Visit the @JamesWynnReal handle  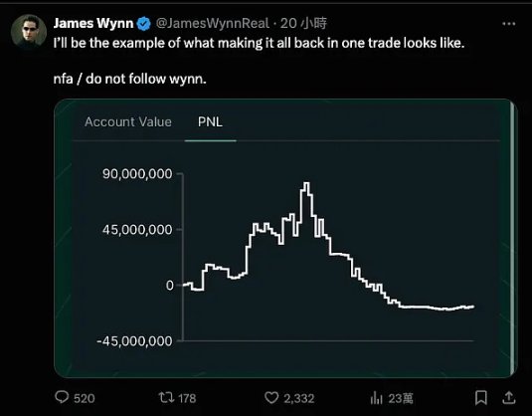click(x=213, y=24)
